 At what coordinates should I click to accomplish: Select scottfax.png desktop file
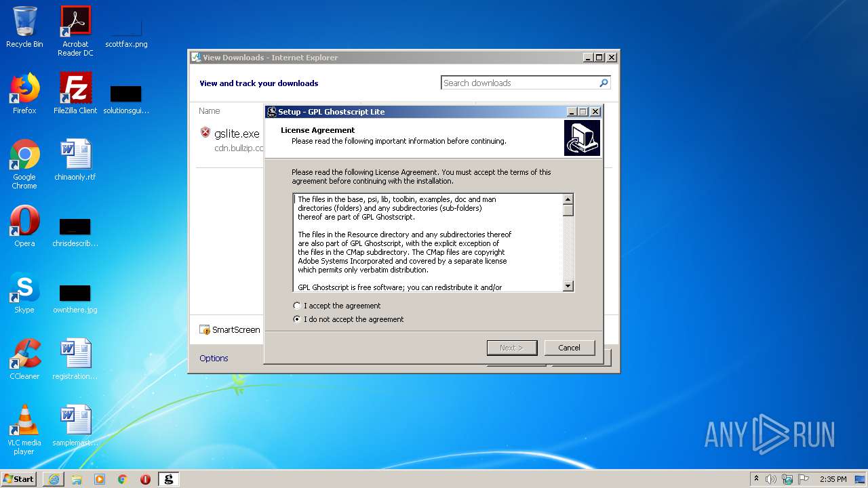(x=126, y=31)
